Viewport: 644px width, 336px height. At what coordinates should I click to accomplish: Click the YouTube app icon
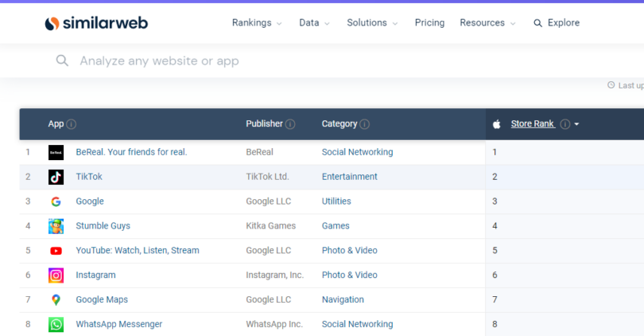pyautogui.click(x=56, y=251)
